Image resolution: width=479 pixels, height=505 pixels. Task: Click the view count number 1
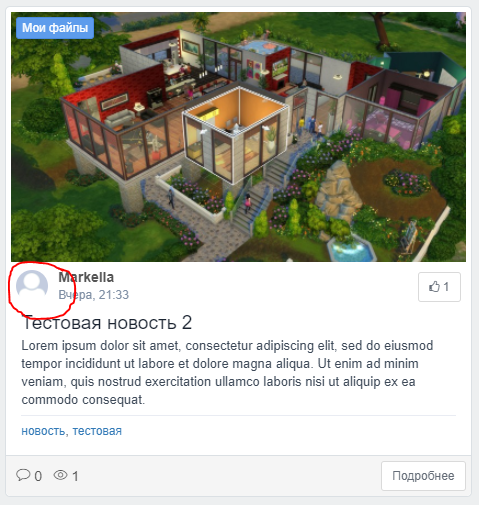coord(75,476)
